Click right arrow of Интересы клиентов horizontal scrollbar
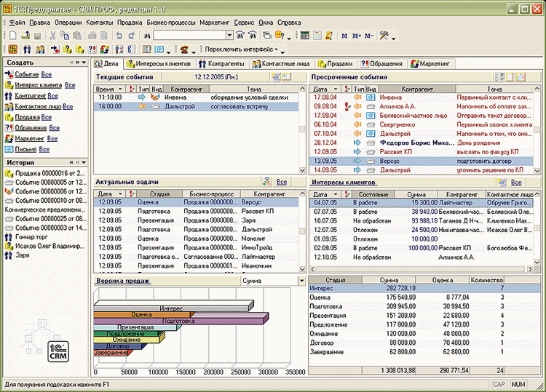The width and height of the screenshot is (546, 392). (x=530, y=269)
